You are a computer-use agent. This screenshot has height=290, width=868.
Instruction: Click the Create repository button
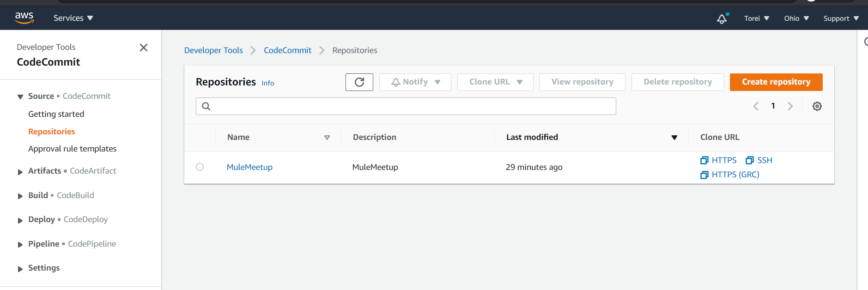776,82
